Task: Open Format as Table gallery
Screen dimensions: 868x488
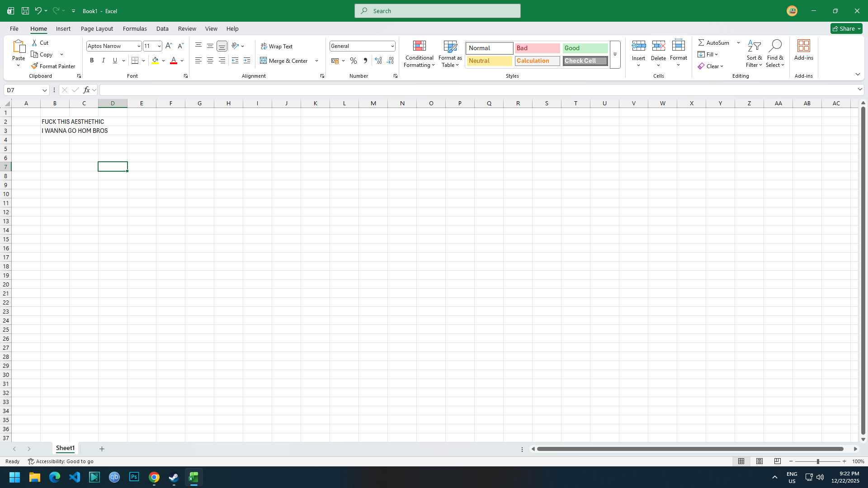Action: (x=450, y=54)
